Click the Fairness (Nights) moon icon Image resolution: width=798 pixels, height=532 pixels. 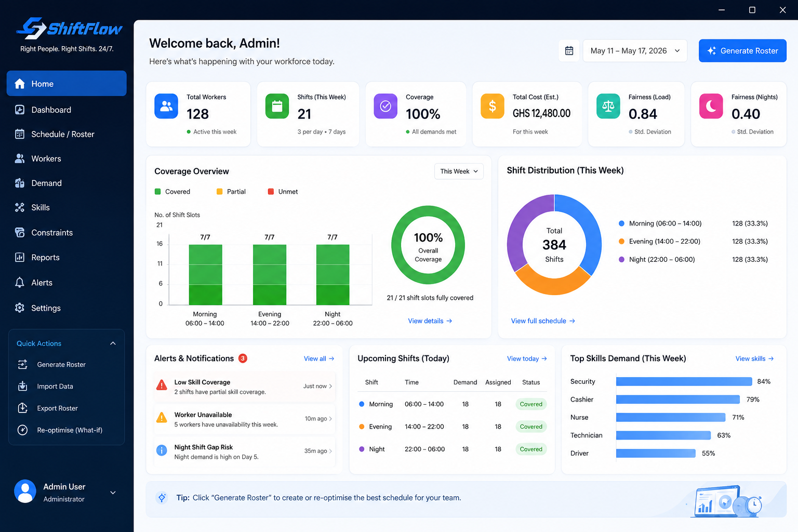pos(711,106)
